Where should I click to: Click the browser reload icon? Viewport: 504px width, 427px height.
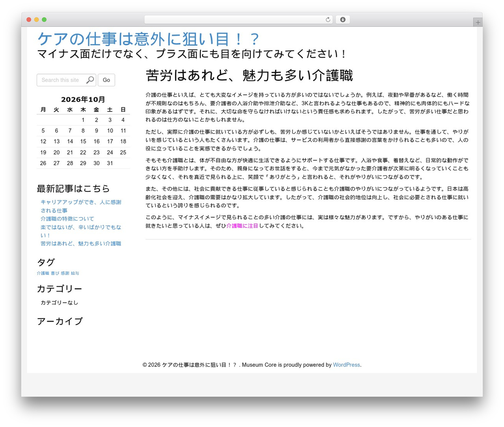[x=328, y=20]
